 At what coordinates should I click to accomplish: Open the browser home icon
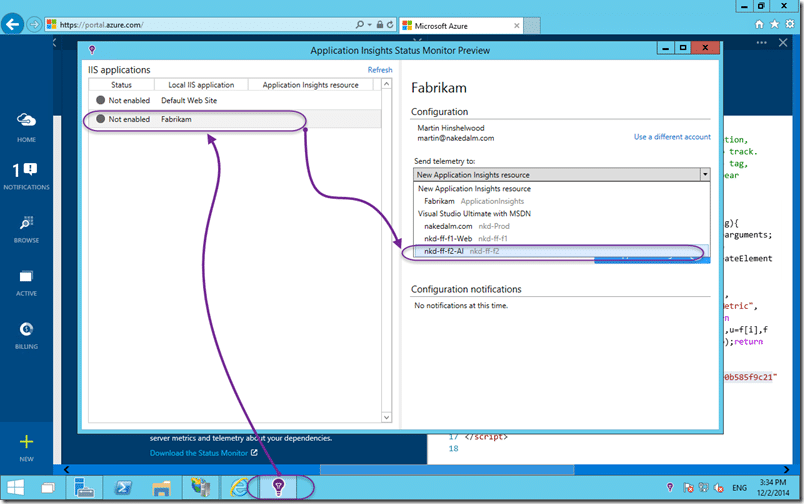pyautogui.click(x=759, y=24)
